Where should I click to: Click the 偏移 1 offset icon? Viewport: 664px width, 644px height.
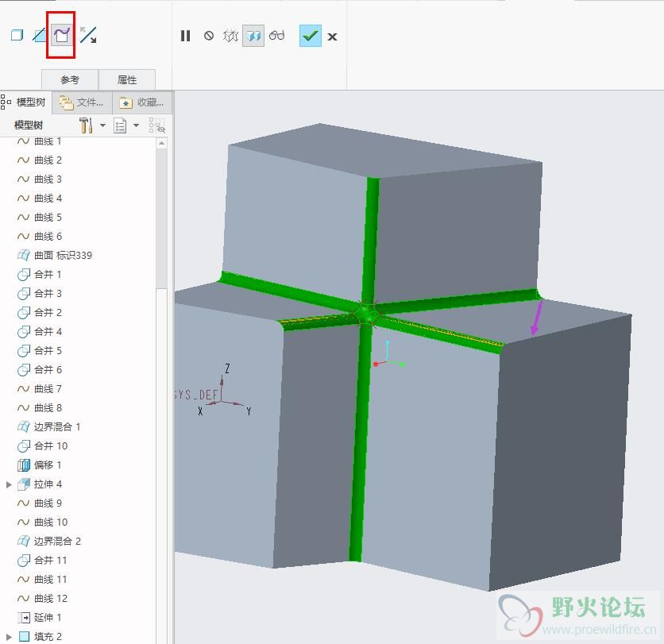[x=24, y=465]
